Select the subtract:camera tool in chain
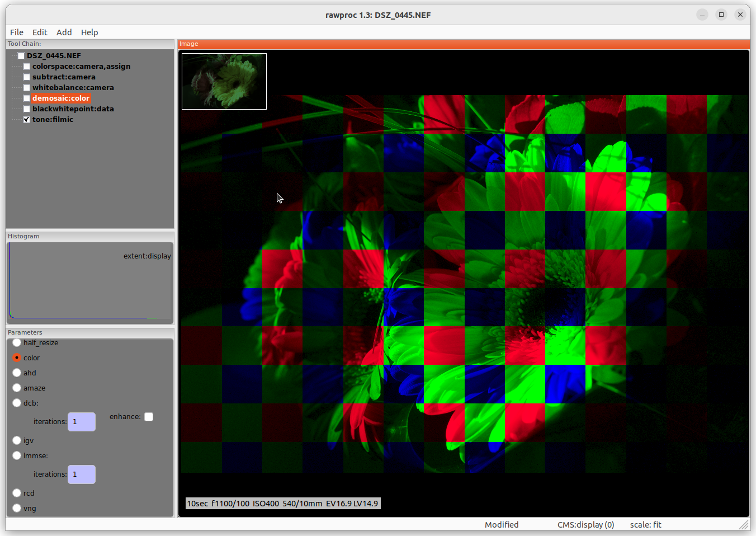 click(x=64, y=77)
